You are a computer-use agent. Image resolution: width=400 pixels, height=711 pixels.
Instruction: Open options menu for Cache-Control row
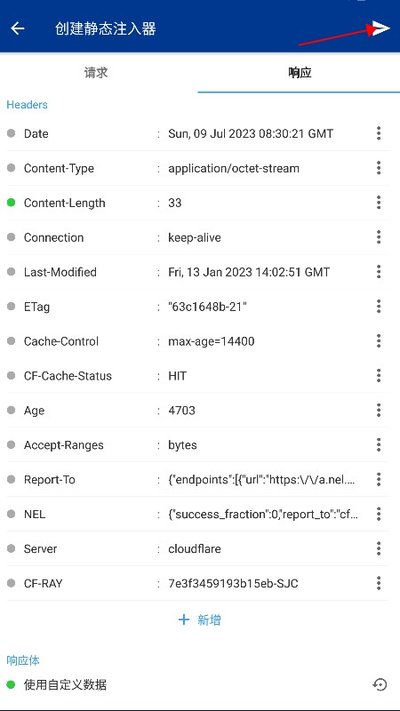pos(379,341)
